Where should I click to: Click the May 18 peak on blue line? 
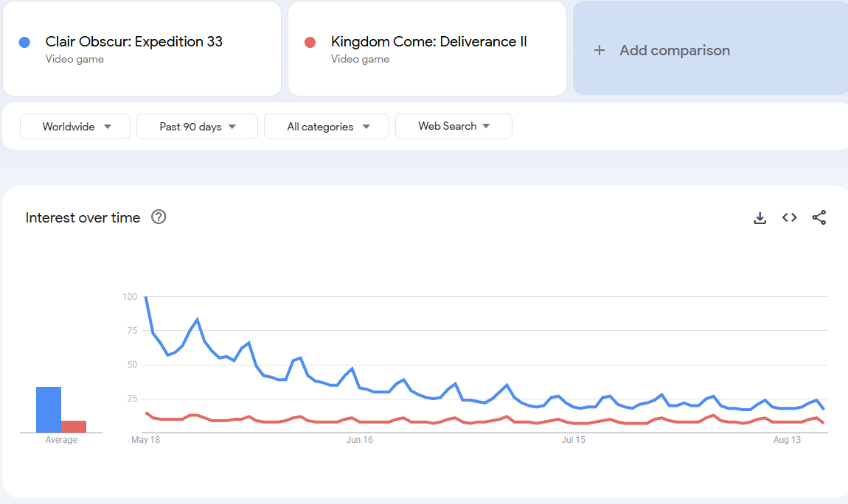(x=146, y=297)
